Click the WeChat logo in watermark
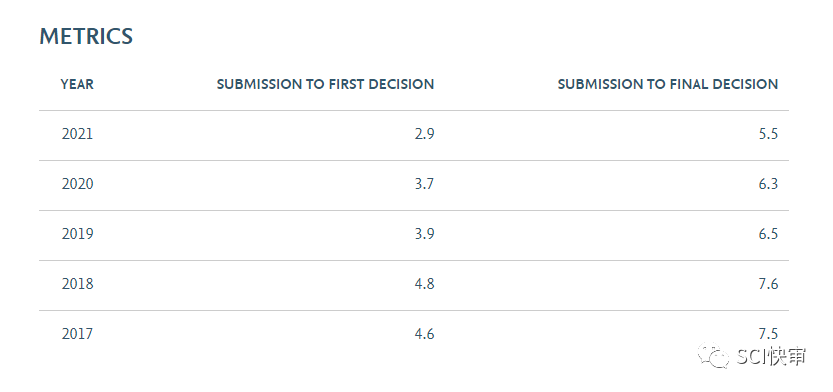Screen dimensions: 833x392 pyautogui.click(x=713, y=355)
